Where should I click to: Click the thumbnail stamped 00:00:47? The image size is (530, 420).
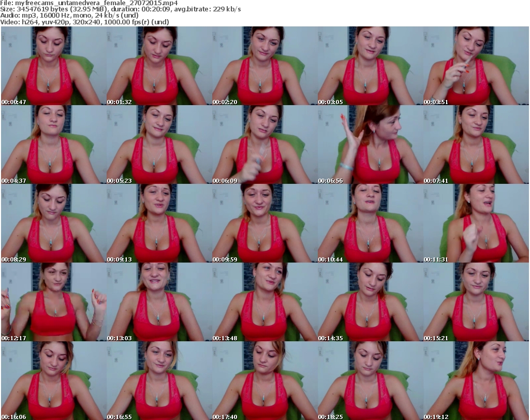pos(54,66)
